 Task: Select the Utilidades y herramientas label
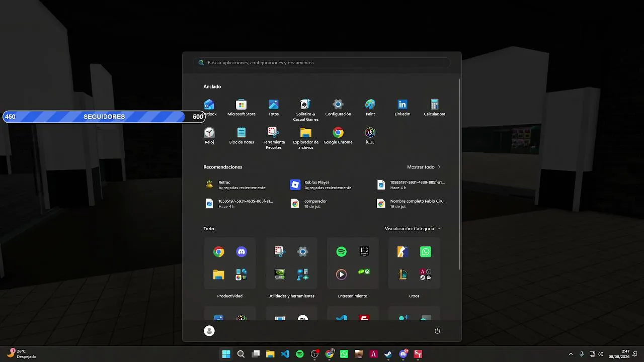pos(291,296)
